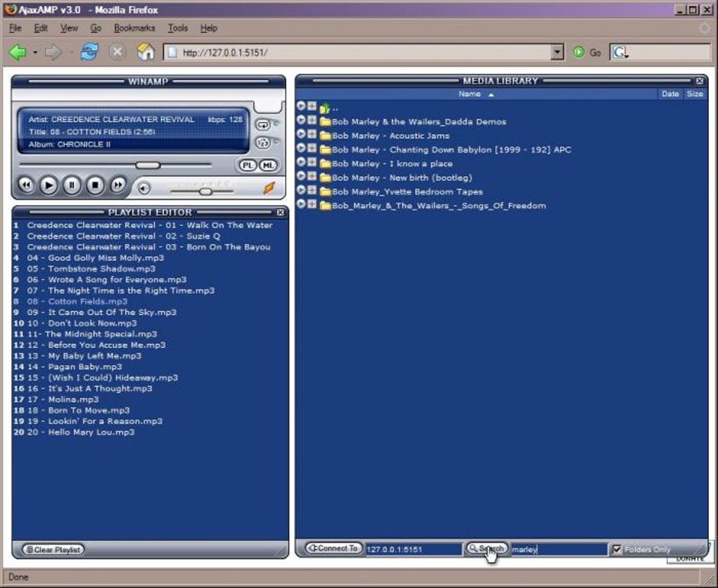
Task: Click plus icon beside New birth (bootleg)
Action: (x=312, y=176)
